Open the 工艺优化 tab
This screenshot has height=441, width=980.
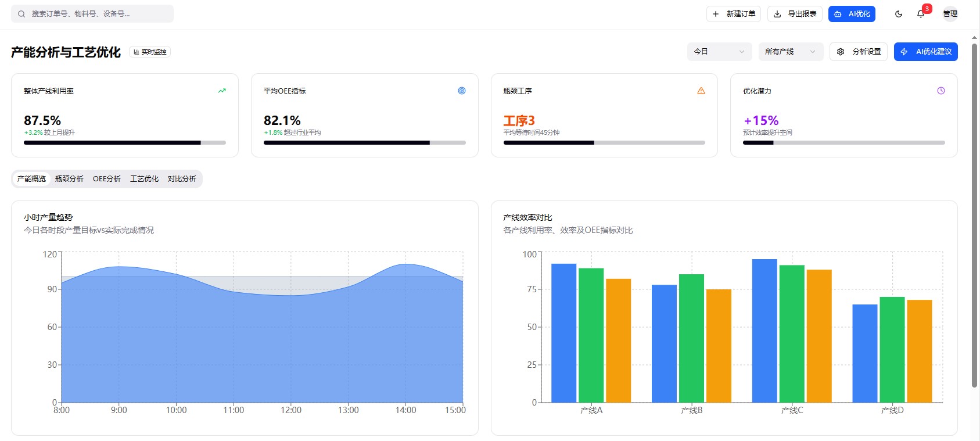point(144,179)
